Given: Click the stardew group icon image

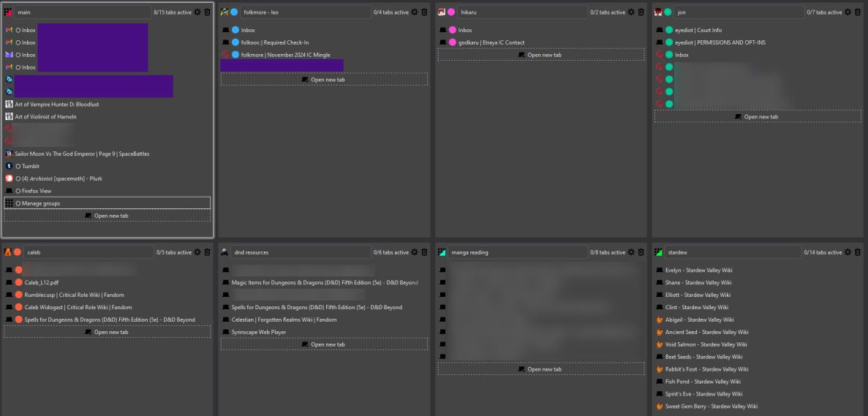Looking at the screenshot, I should pos(659,252).
